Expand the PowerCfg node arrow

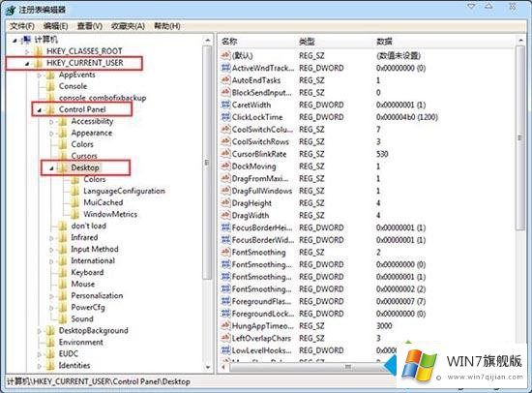coord(51,308)
